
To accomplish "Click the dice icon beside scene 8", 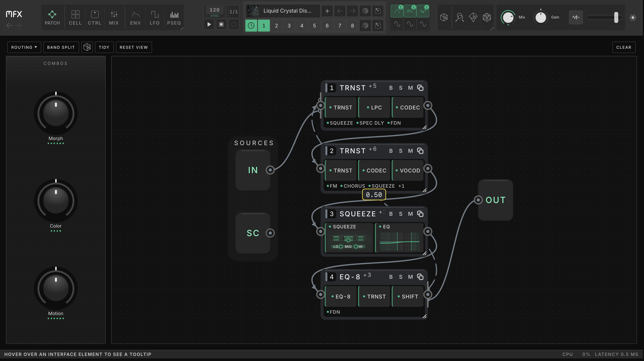I will (x=365, y=25).
